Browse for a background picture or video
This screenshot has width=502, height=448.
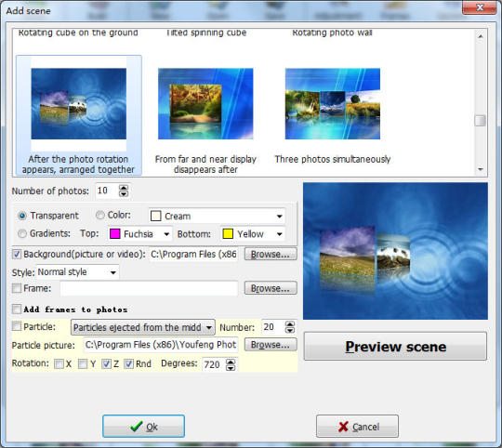click(271, 255)
